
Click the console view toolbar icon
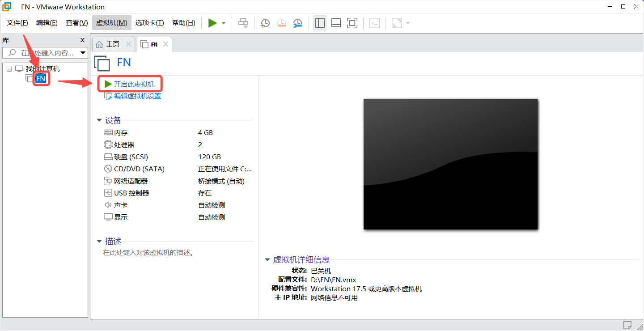[x=375, y=23]
